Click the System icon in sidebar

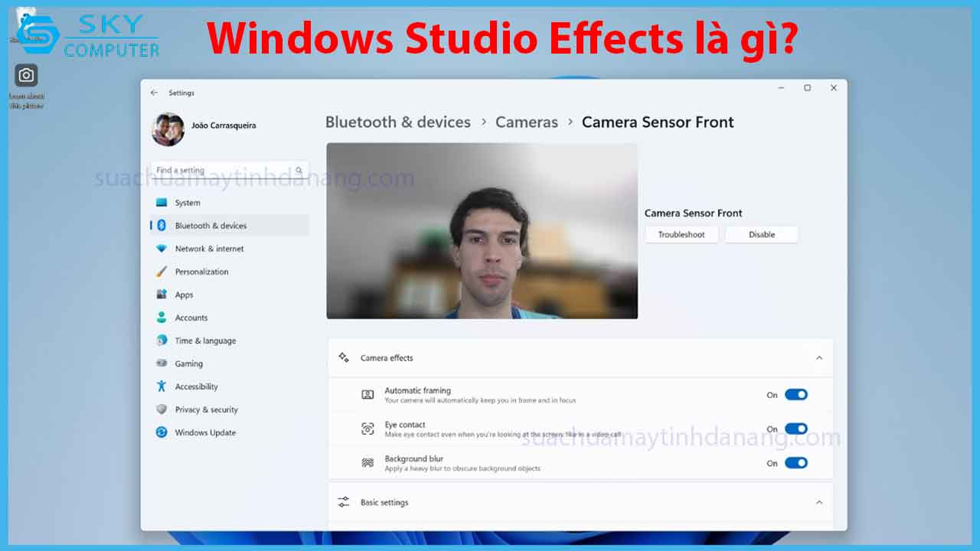tap(162, 203)
